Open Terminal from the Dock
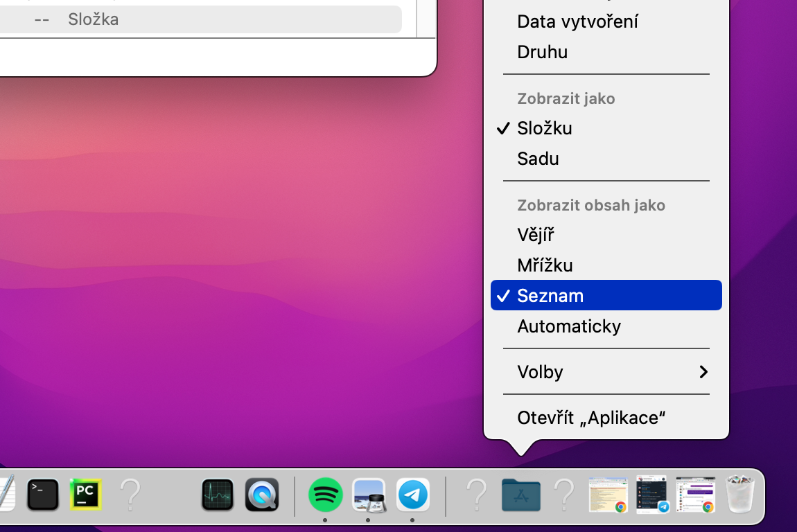 point(43,495)
